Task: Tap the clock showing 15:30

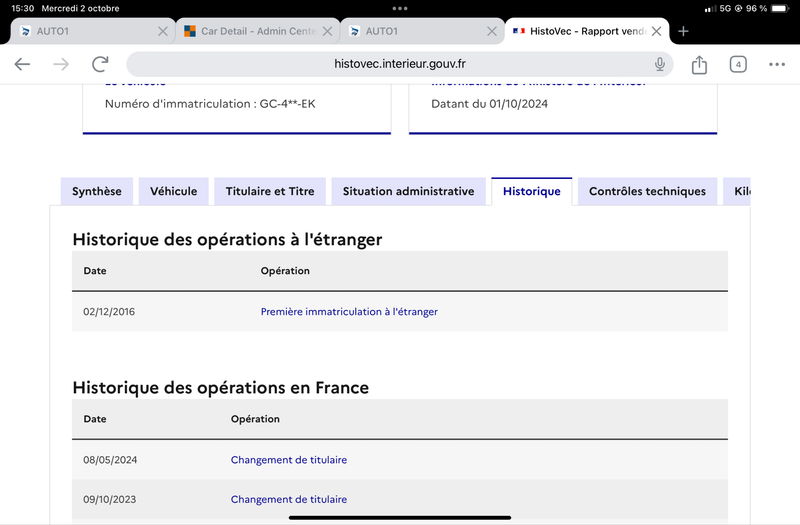Action: pos(22,8)
